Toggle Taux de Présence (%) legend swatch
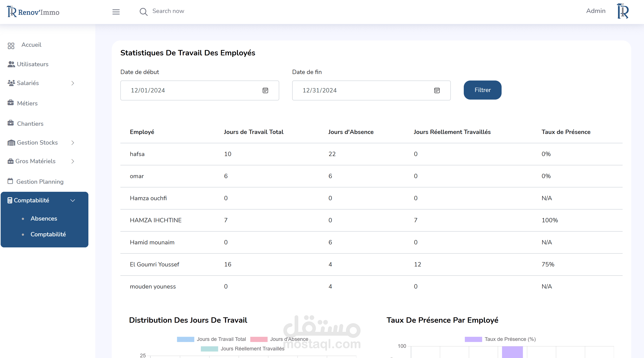 click(x=473, y=339)
